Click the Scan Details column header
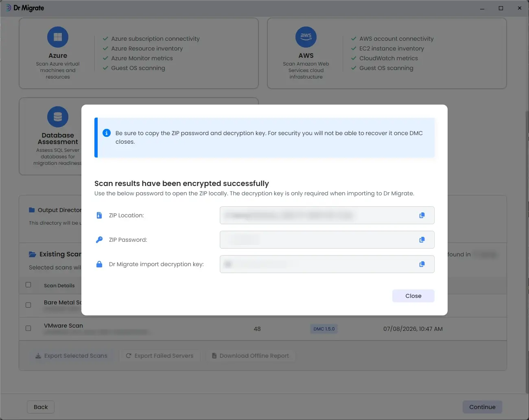The height and width of the screenshot is (420, 529). [59, 286]
